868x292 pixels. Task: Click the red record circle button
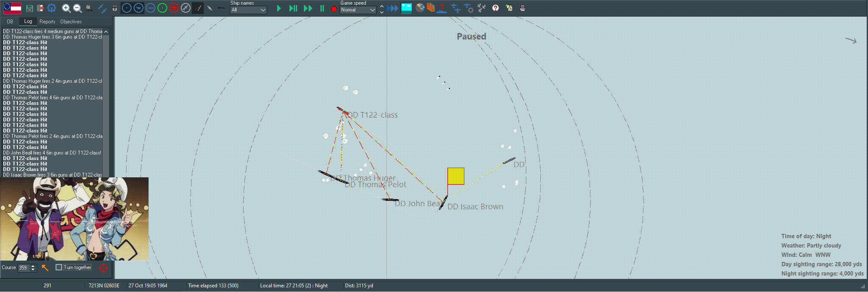tap(334, 8)
